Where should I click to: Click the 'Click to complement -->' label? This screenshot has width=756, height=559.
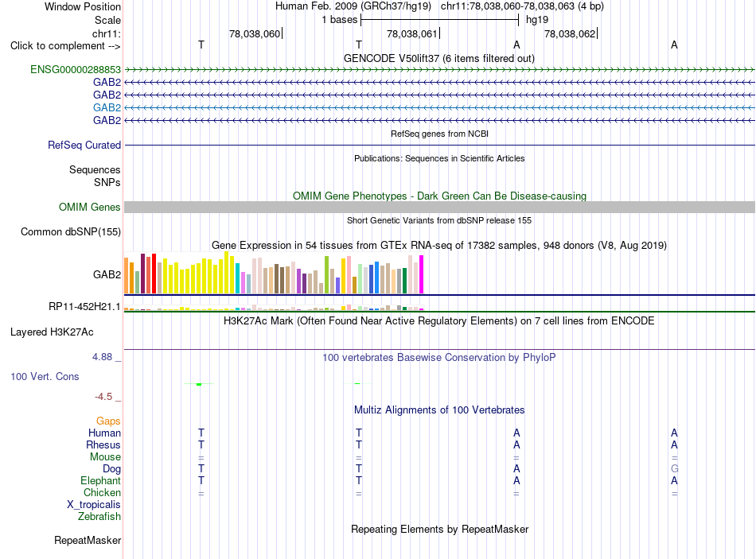click(x=65, y=46)
